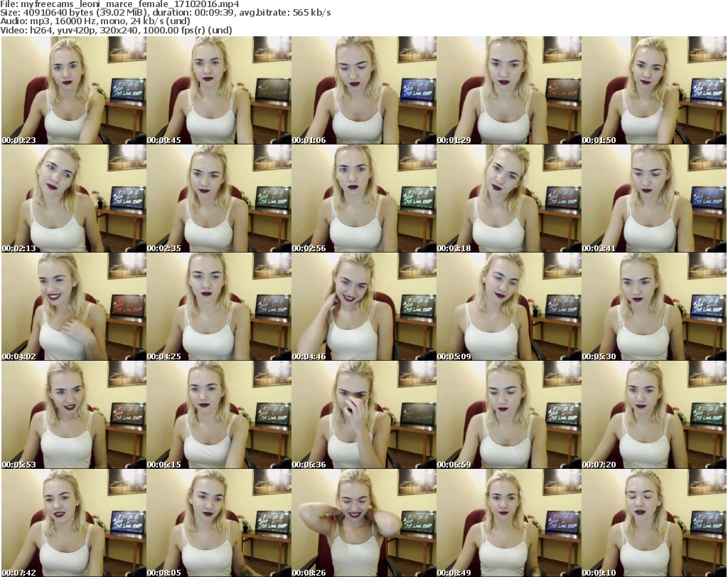Select the thumbnail stamped 00:01:06
Image resolution: width=728 pixels, height=577 pixels.
pos(364,90)
